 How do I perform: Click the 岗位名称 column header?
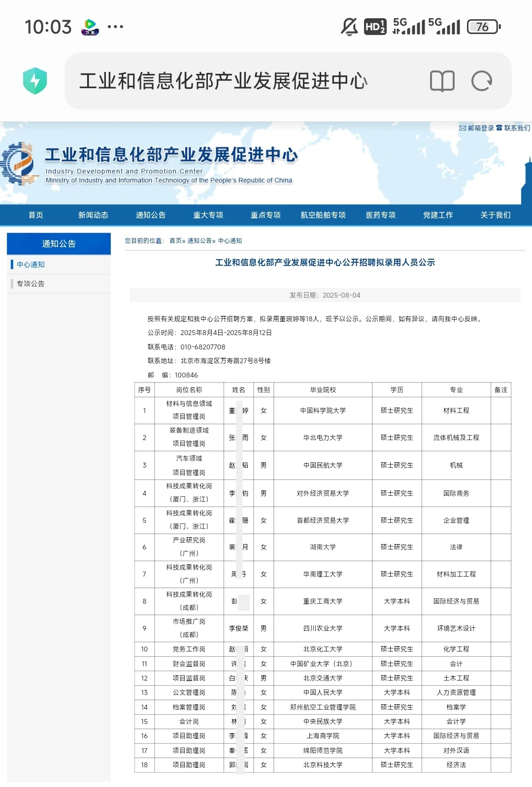189,390
